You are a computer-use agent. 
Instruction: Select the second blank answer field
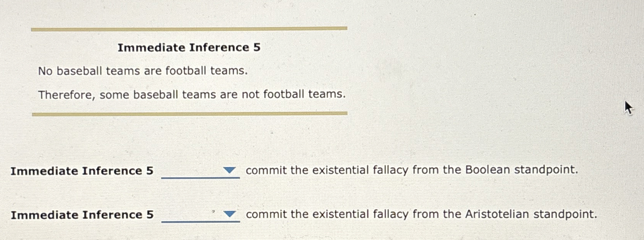click(x=196, y=217)
